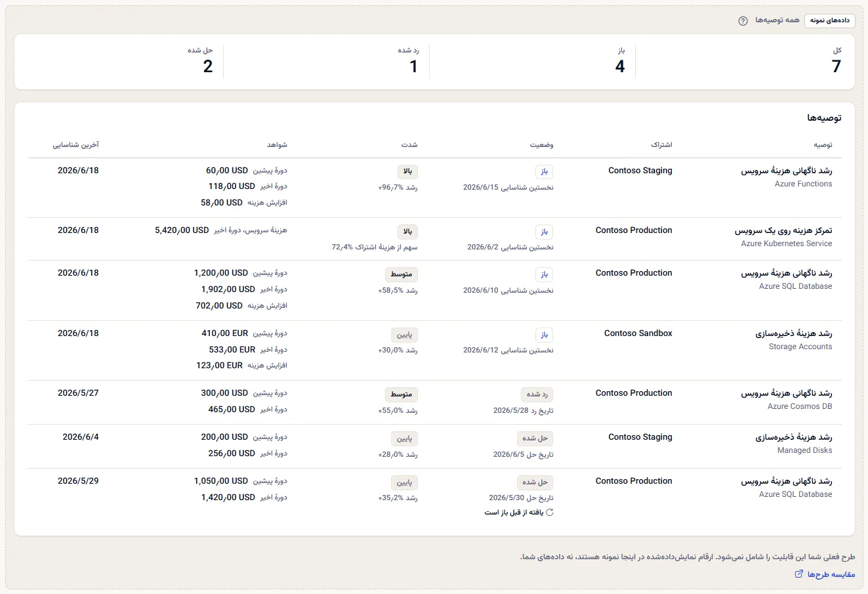Click the "داده‌های نمونه" sample data badge
The height and width of the screenshot is (594, 868).
(829, 21)
